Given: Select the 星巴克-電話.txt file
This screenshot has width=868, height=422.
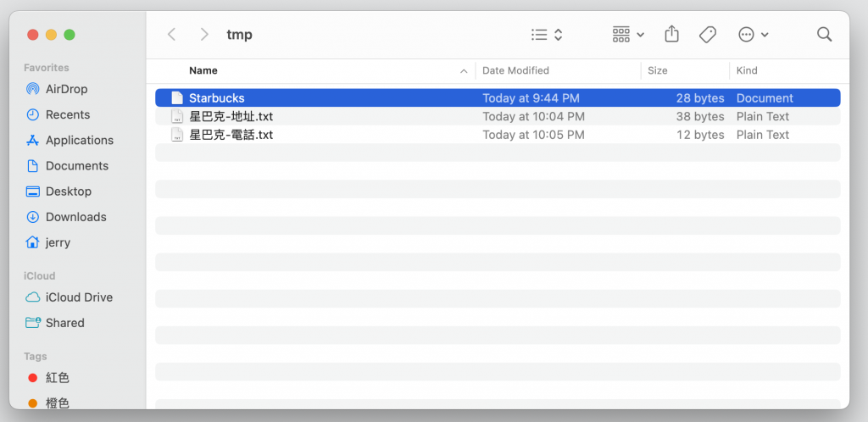Looking at the screenshot, I should point(231,135).
